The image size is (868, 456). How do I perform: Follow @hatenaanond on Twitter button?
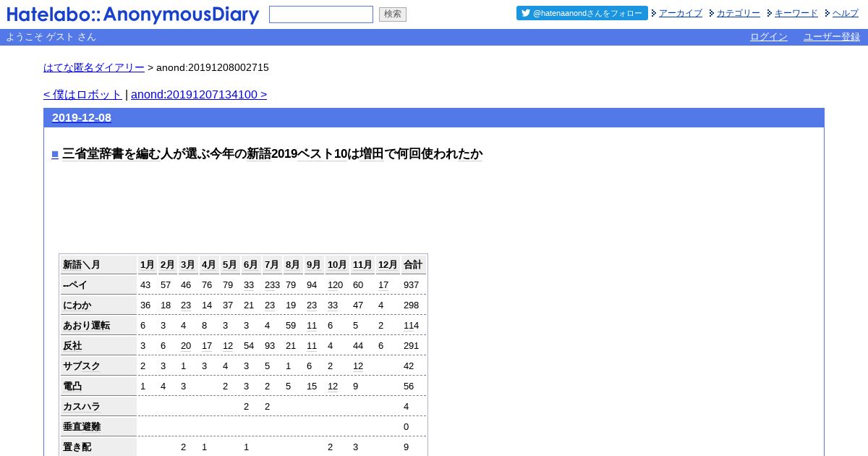(x=582, y=13)
